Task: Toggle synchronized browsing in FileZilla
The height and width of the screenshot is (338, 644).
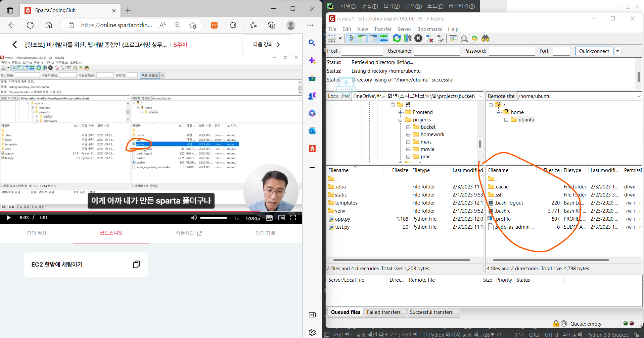Action: (x=475, y=39)
